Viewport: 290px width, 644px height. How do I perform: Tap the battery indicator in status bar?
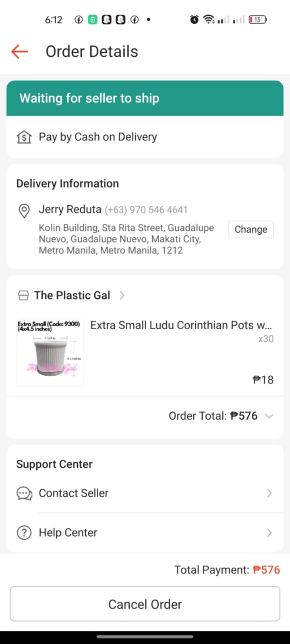point(257,19)
